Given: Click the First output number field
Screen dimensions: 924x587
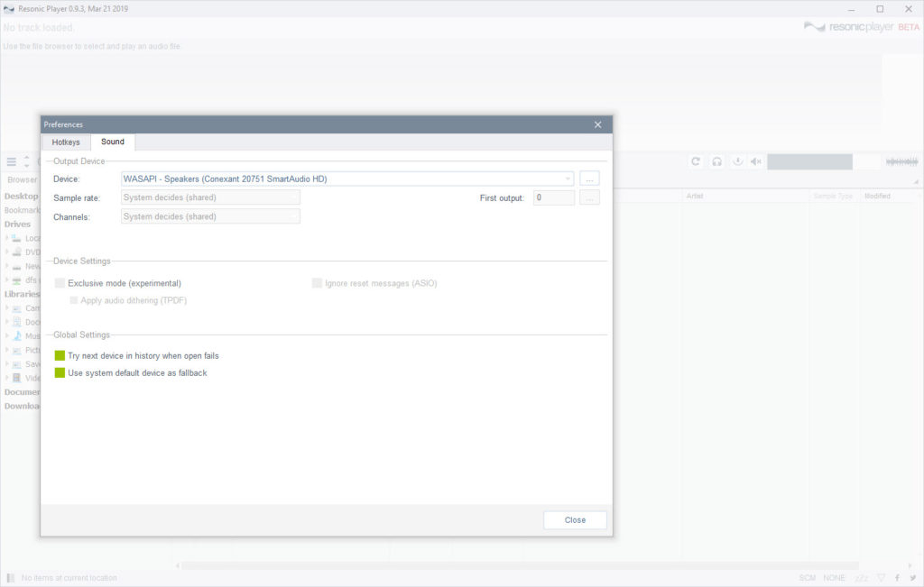Looking at the screenshot, I should [x=554, y=197].
